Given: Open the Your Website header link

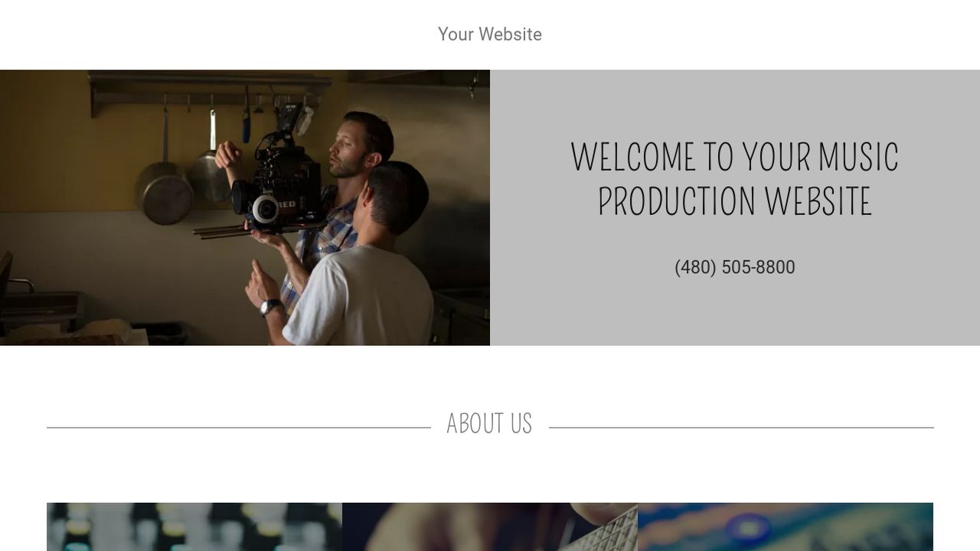Looking at the screenshot, I should (490, 34).
